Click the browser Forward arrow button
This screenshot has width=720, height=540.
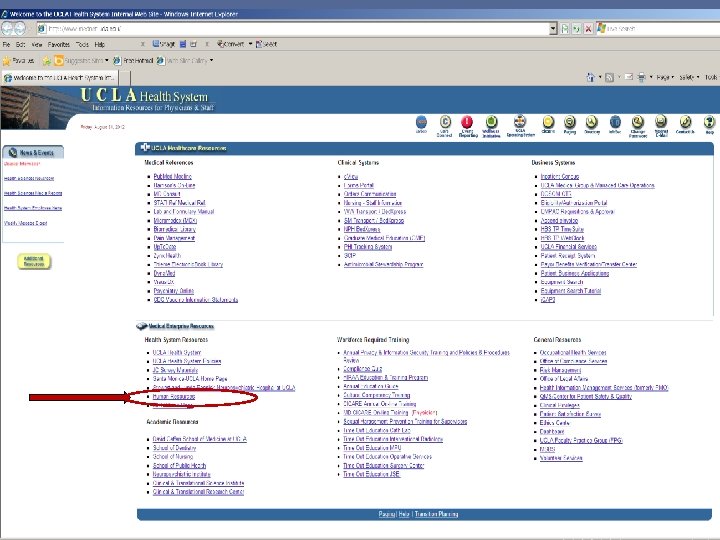click(x=20, y=28)
